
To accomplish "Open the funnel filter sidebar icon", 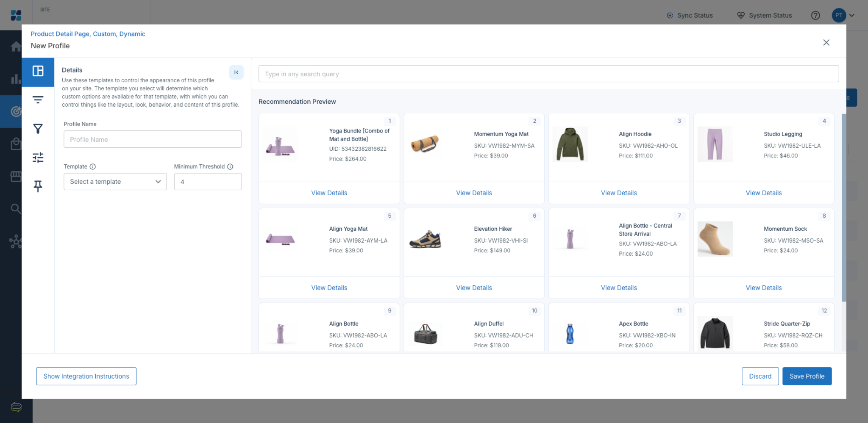I will pyautogui.click(x=38, y=129).
